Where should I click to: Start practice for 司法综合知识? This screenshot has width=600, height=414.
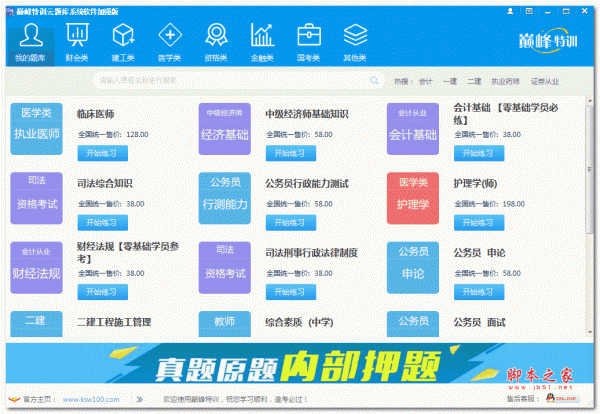pos(103,223)
